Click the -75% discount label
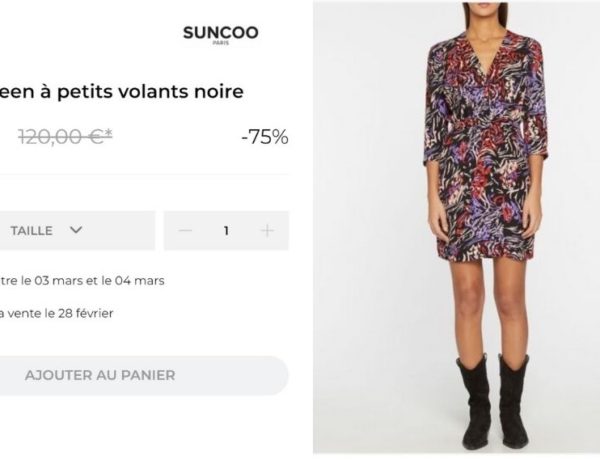The width and height of the screenshot is (600, 460). pyautogui.click(x=265, y=137)
